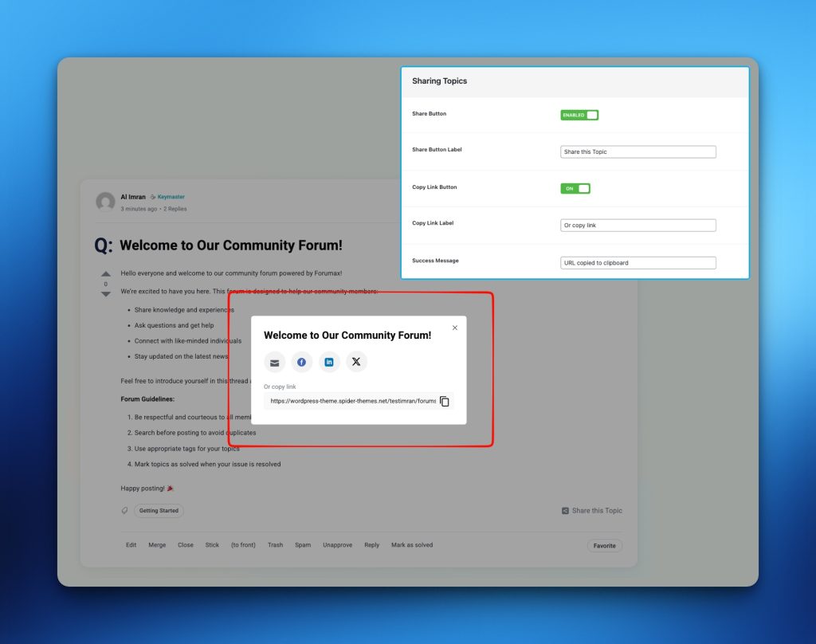Image resolution: width=816 pixels, height=644 pixels.
Task: Click the share URL text field
Action: pyautogui.click(x=352, y=402)
